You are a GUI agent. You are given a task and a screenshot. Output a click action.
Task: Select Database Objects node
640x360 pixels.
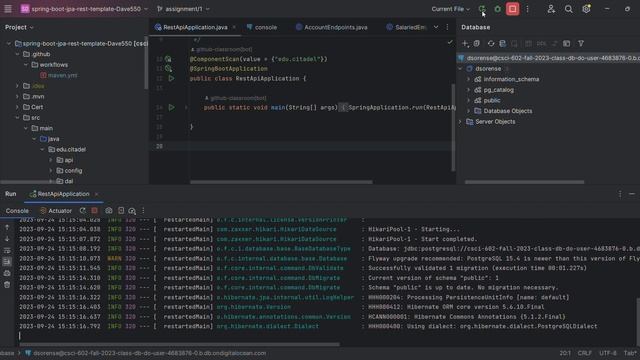(503, 111)
